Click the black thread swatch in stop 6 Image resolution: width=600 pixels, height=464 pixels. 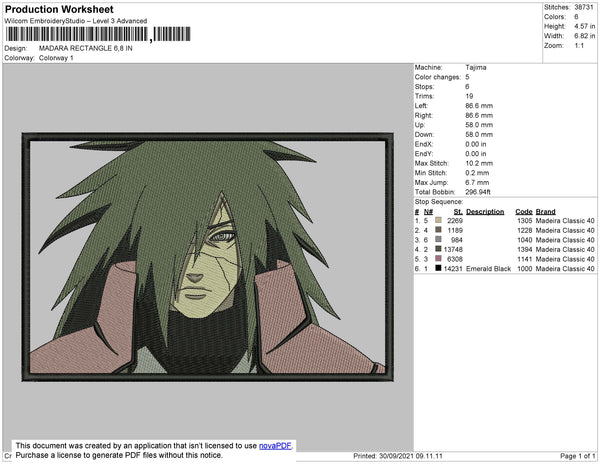point(438,268)
